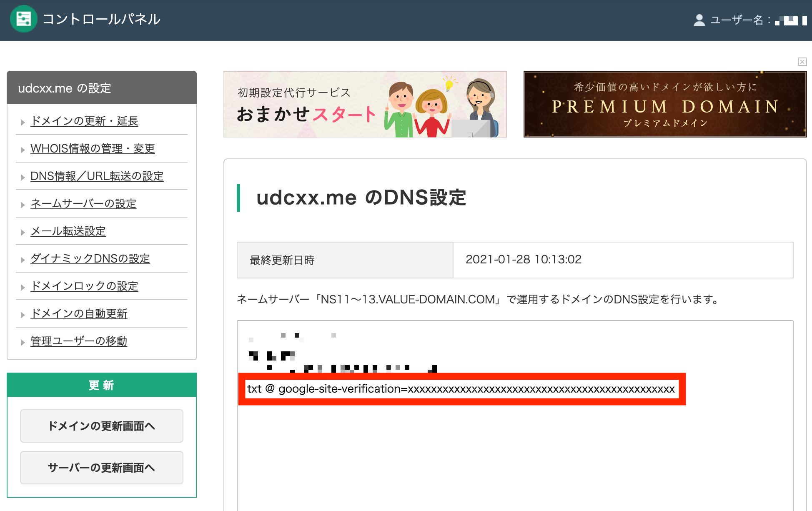The height and width of the screenshot is (511, 812).
Task: Click arrow beside ドメインロックの設定
Action: point(23,287)
